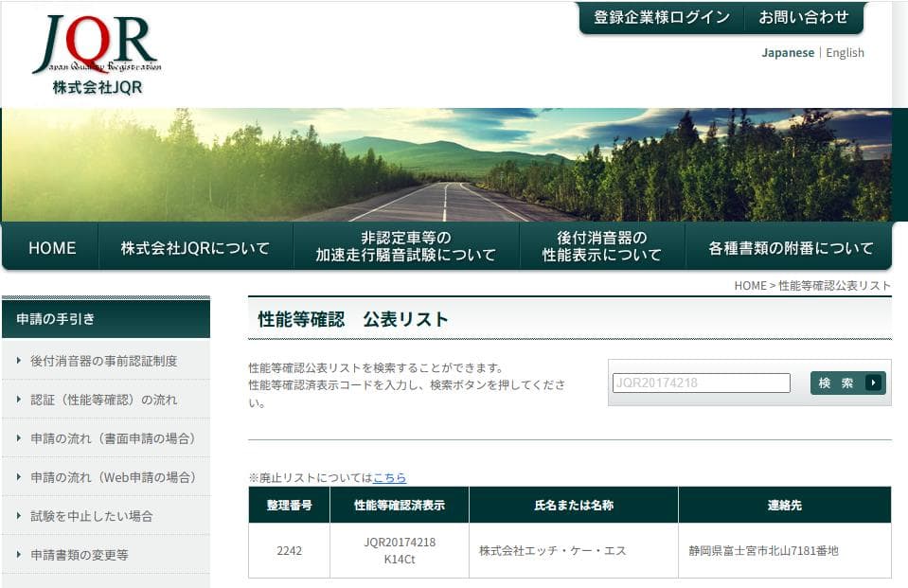Click the search code input field
Viewport: 908px width, 588px height.
pos(701,383)
